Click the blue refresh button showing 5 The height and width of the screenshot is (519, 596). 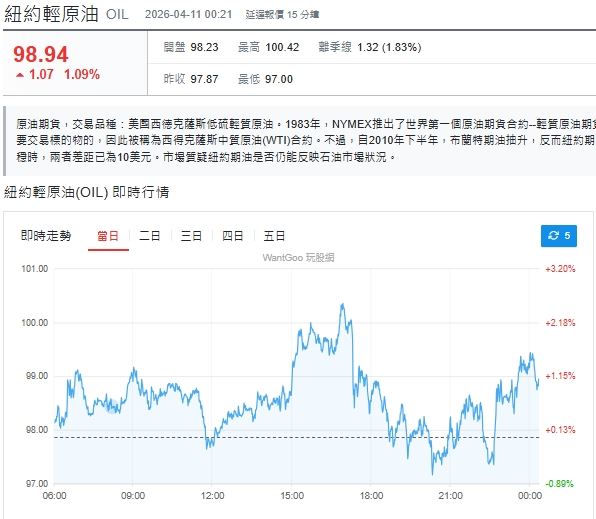point(558,236)
